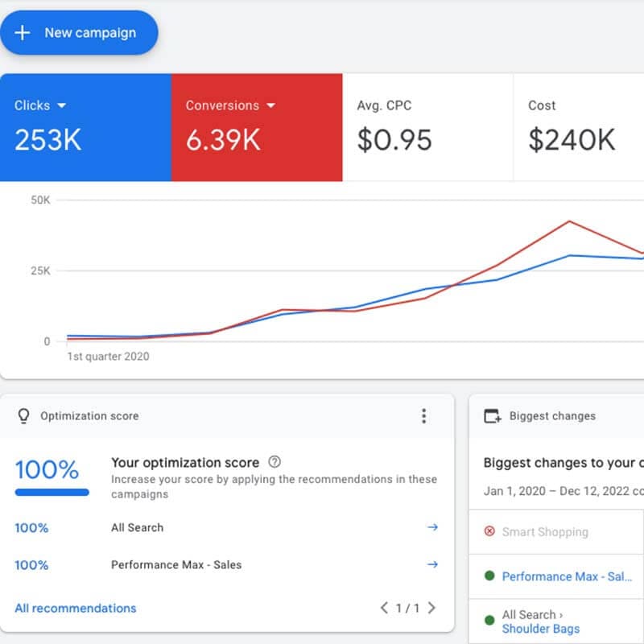Click the arrow next to Performance Max - Sales

pos(432,564)
